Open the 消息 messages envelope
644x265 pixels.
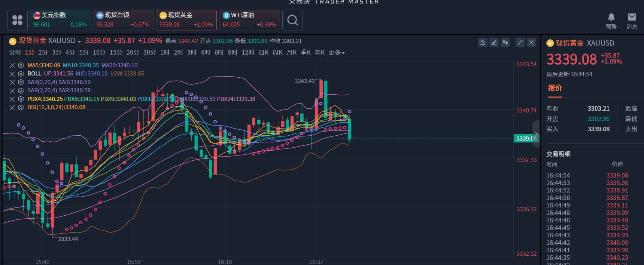(x=632, y=21)
